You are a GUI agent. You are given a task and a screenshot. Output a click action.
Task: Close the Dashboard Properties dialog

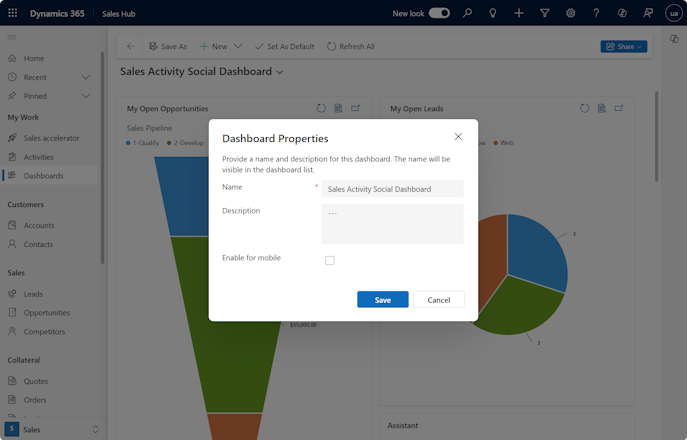[458, 137]
